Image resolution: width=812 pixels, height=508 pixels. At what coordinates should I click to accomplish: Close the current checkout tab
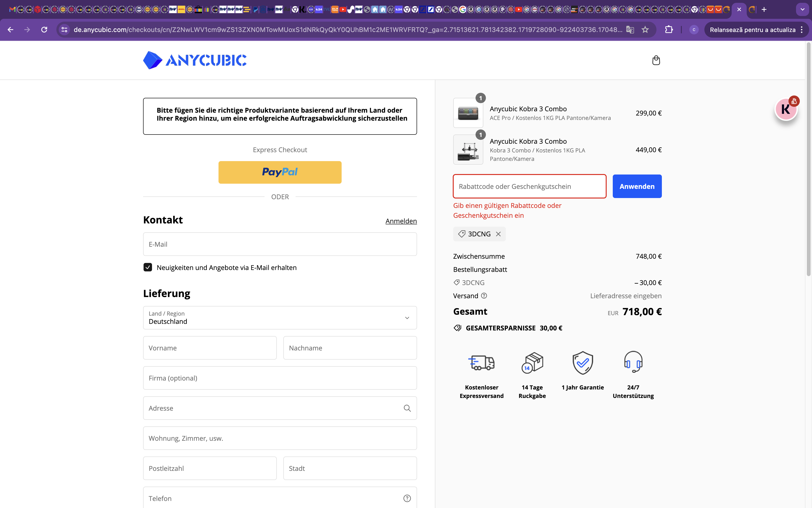[x=739, y=9]
